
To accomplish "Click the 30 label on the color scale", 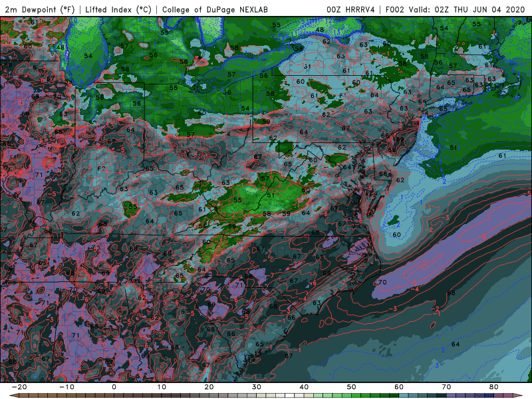I will (257, 387).
